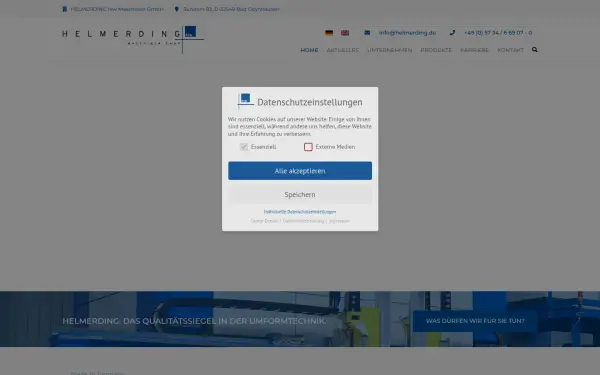Screen dimensions: 600x375
Task: Click the German flag language icon
Action: 329,33
